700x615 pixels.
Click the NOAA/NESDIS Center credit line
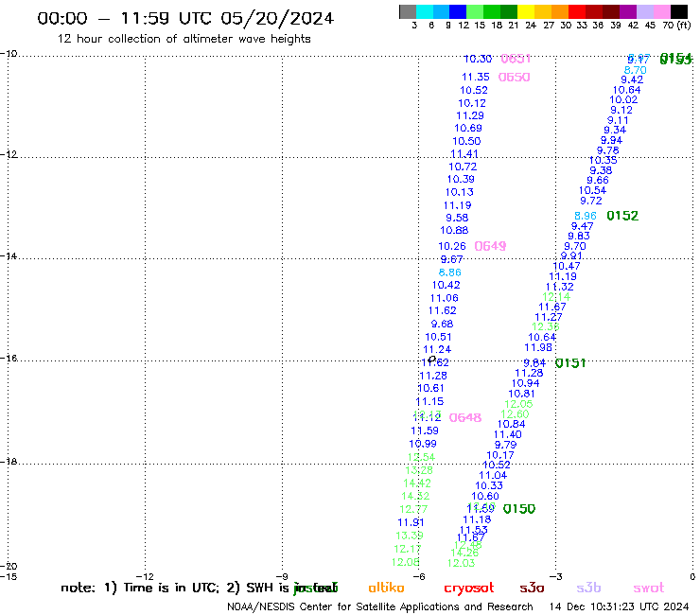coord(380,607)
